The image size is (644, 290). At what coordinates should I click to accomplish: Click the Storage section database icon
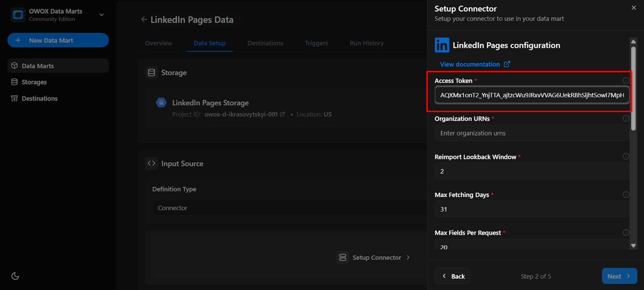[151, 73]
